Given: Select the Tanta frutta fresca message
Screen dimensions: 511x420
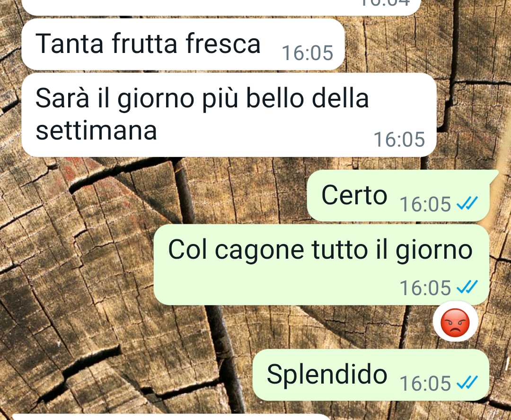Looking at the screenshot, I should [x=183, y=44].
